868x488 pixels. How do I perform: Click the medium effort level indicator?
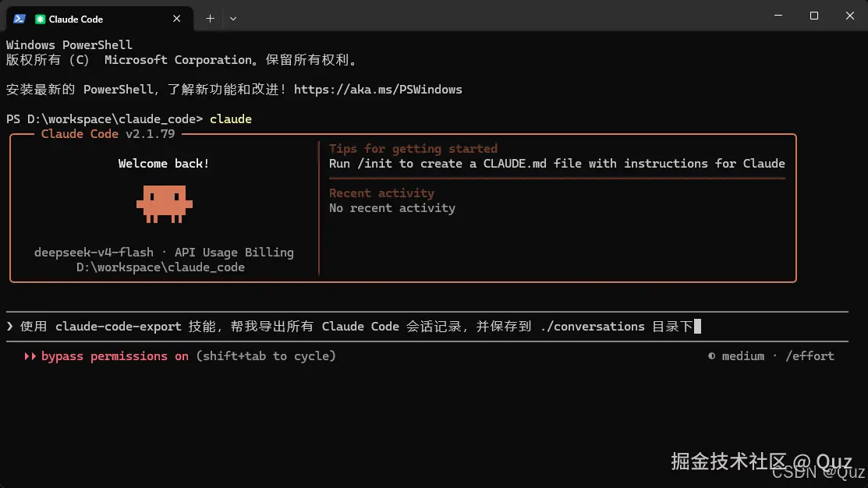[x=743, y=356]
